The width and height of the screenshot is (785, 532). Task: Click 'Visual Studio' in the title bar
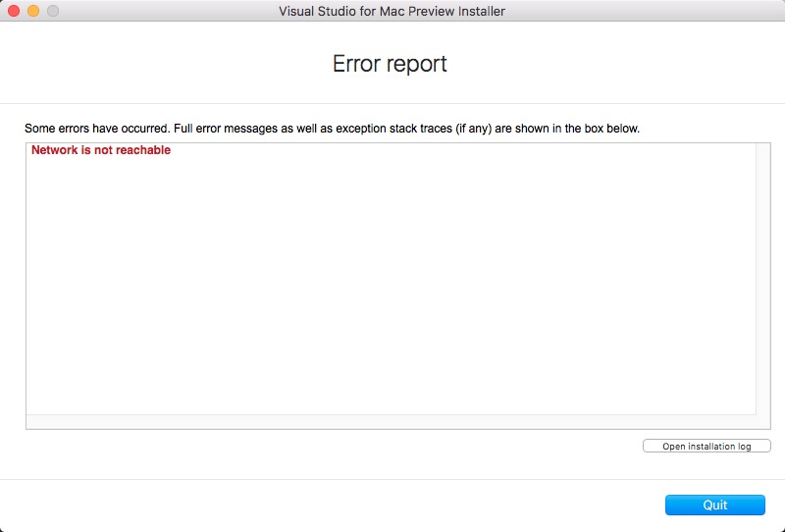coord(315,11)
